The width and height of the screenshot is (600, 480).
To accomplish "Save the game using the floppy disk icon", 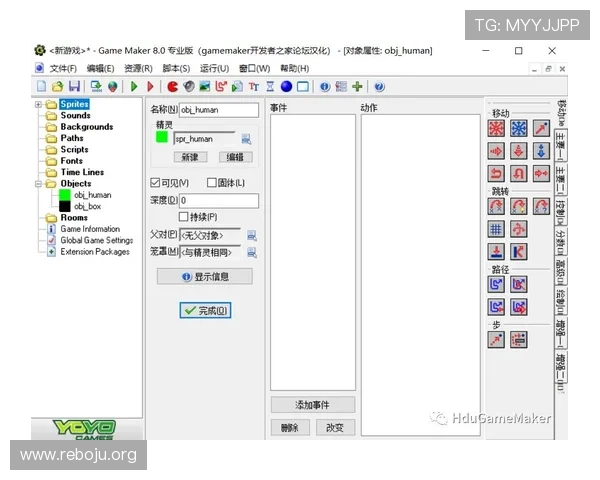I will [74, 87].
